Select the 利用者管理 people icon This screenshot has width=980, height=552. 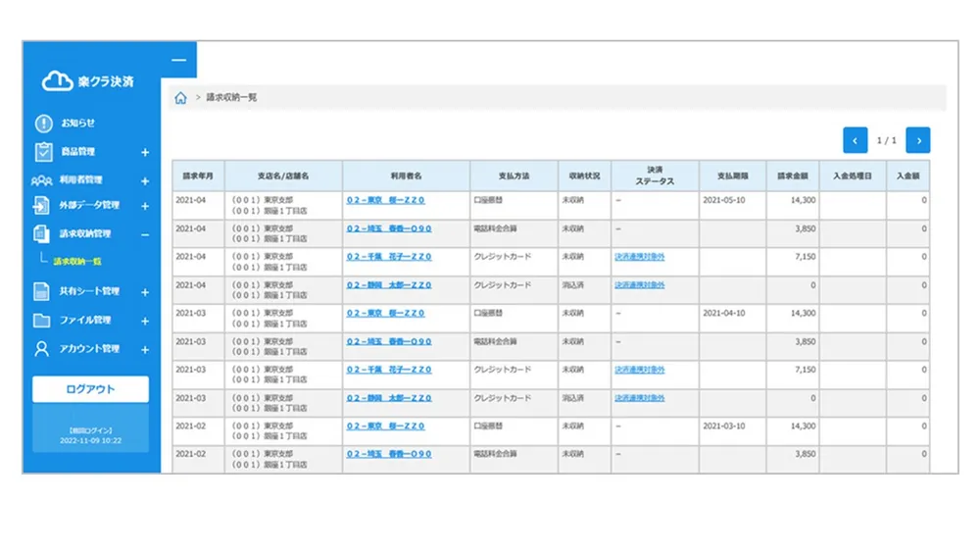coord(41,180)
